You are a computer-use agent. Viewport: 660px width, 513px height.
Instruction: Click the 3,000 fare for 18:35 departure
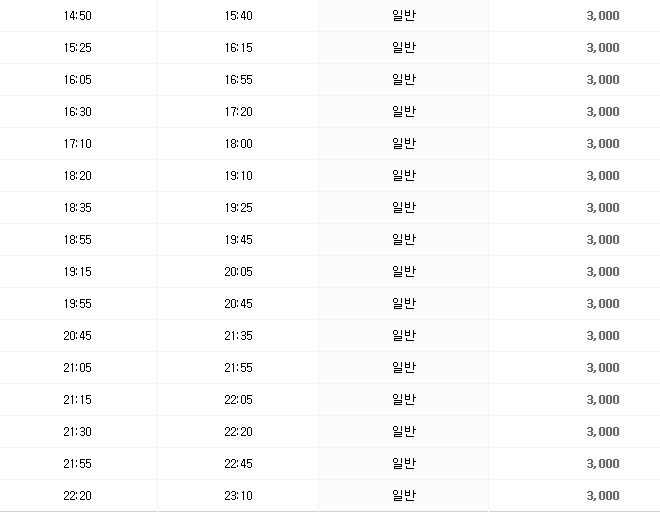(603, 208)
